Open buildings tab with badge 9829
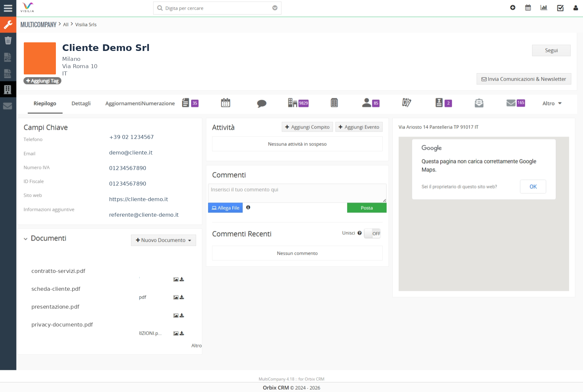The width and height of the screenshot is (583, 392). [x=298, y=103]
